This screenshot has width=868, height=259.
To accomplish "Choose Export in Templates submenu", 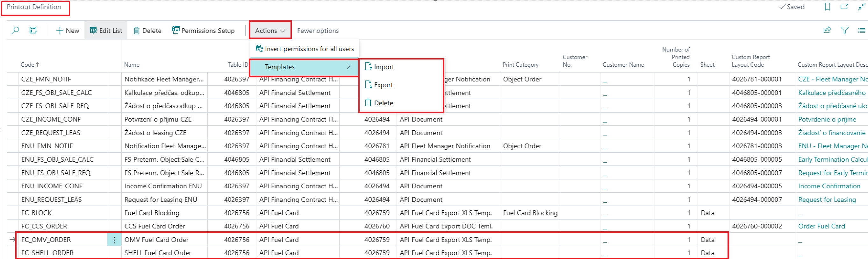I will (383, 85).
